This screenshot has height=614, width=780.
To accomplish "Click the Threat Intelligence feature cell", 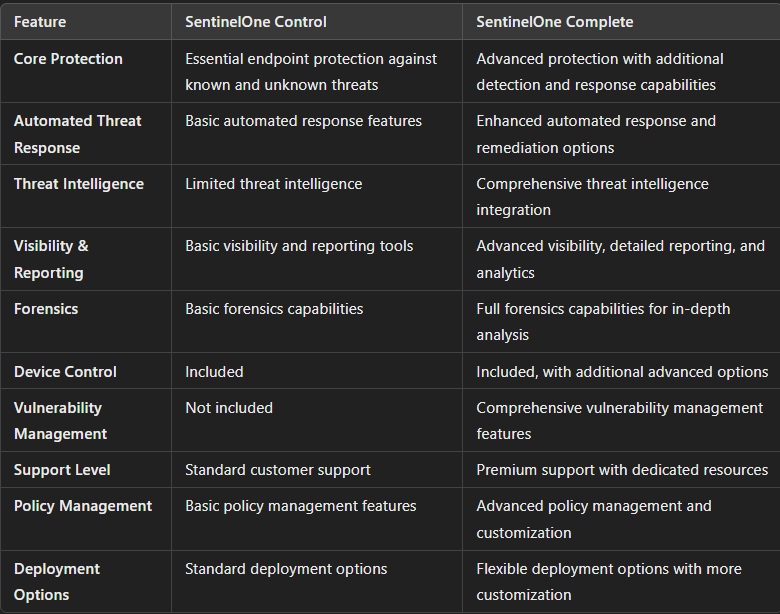I will tap(78, 184).
